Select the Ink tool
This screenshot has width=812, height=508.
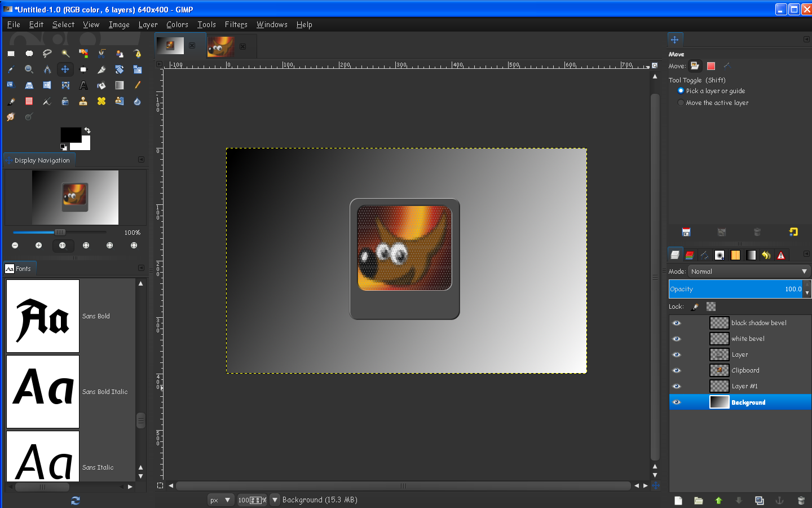point(65,102)
